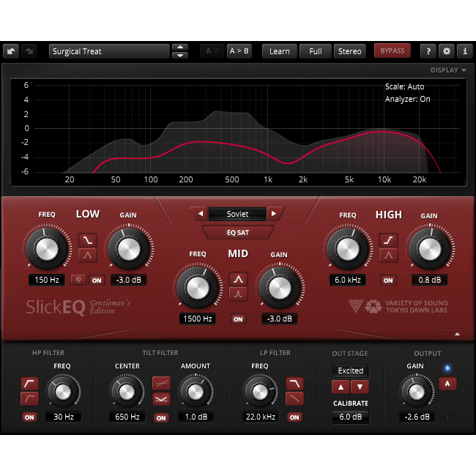Select MID band wide bell icon
Image resolution: width=476 pixels, height=476 pixels.
coord(238,279)
